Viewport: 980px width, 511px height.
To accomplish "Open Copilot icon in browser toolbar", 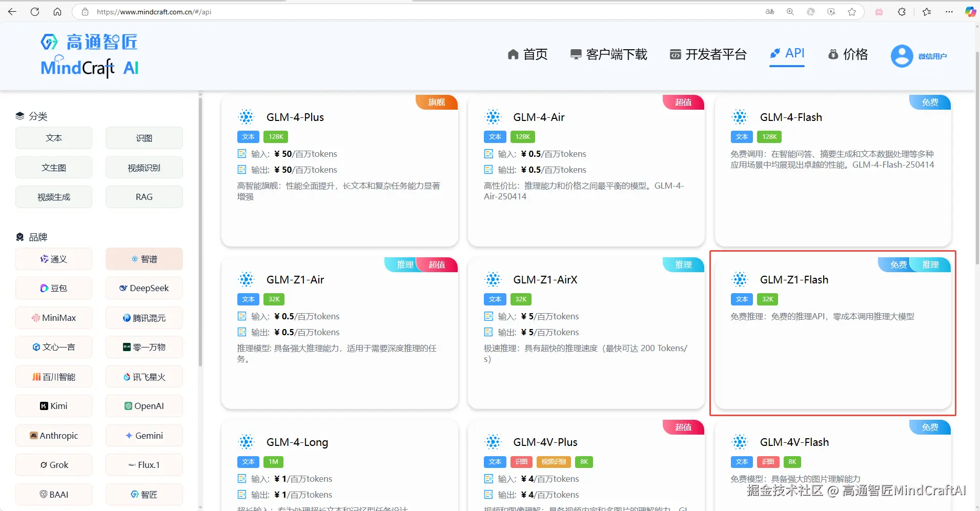I will point(970,12).
